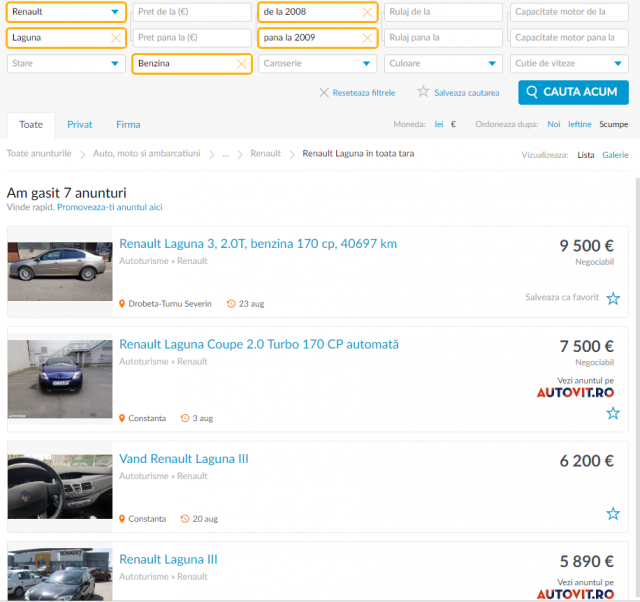Click the star icon beside Salveaza cautarea
Image resolution: width=640 pixels, height=602 pixels.
pyautogui.click(x=423, y=91)
